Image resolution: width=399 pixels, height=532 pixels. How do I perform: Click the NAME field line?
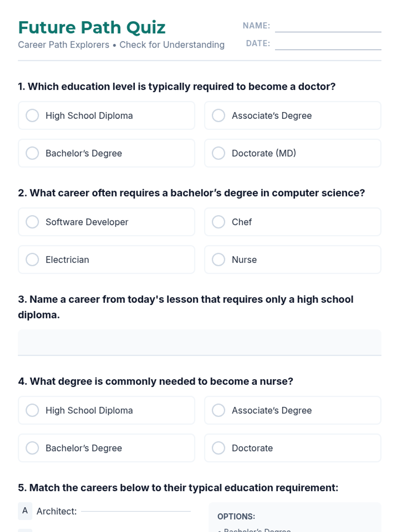pos(328,27)
